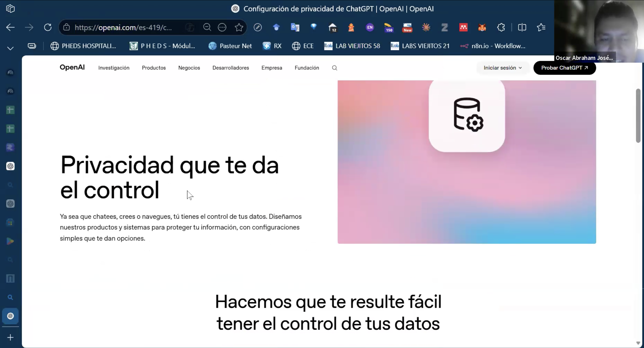
Task: Click the "Privacidad que te da el control" heading
Action: click(x=169, y=177)
